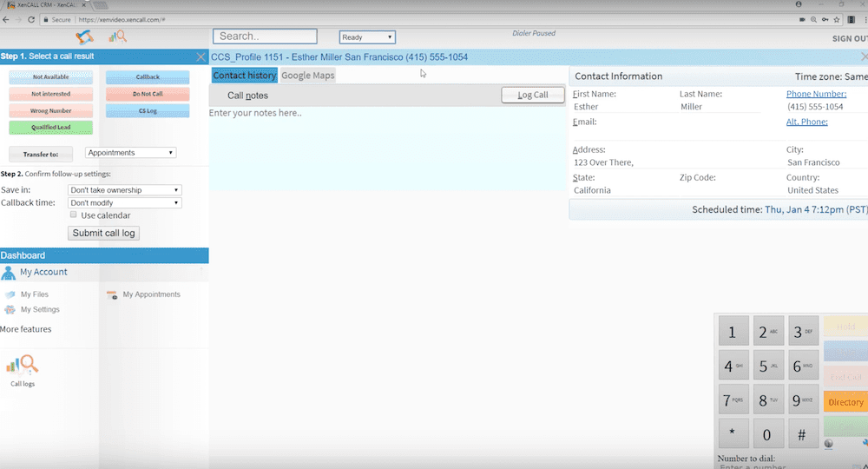Click the browser address bar URL

(x=122, y=19)
